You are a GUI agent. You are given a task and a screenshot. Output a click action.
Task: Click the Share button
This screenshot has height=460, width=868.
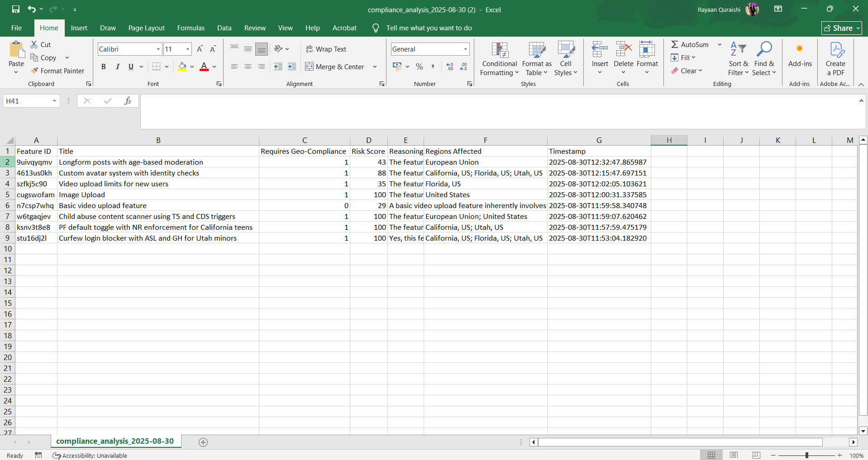pyautogui.click(x=841, y=28)
